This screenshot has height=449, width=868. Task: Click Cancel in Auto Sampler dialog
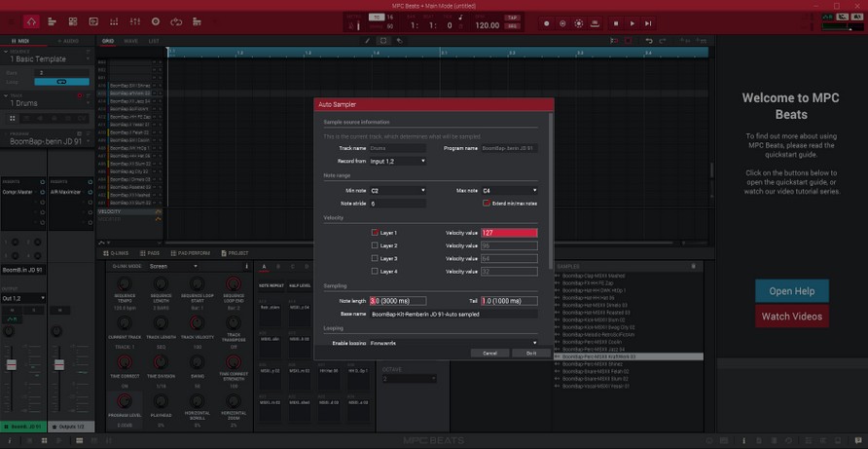click(x=489, y=354)
